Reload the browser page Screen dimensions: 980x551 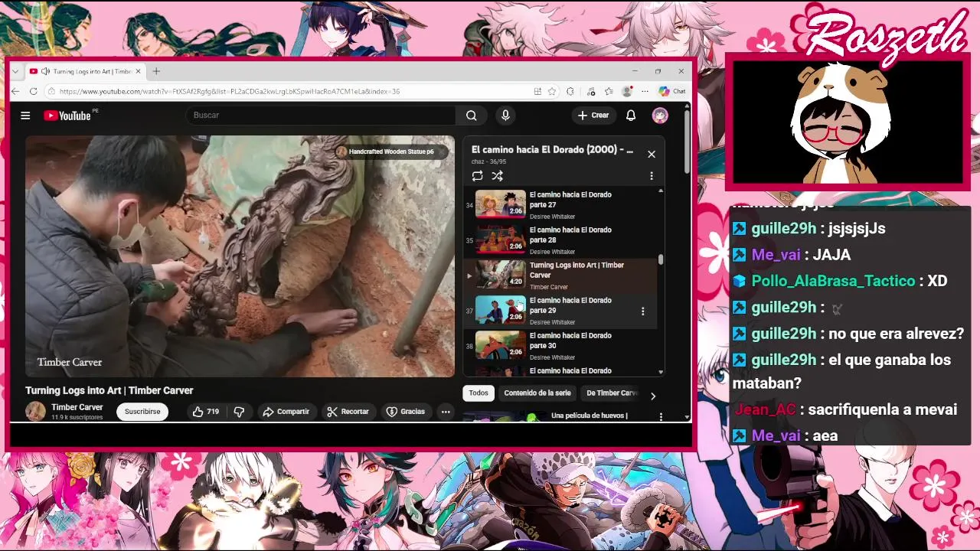(x=34, y=91)
